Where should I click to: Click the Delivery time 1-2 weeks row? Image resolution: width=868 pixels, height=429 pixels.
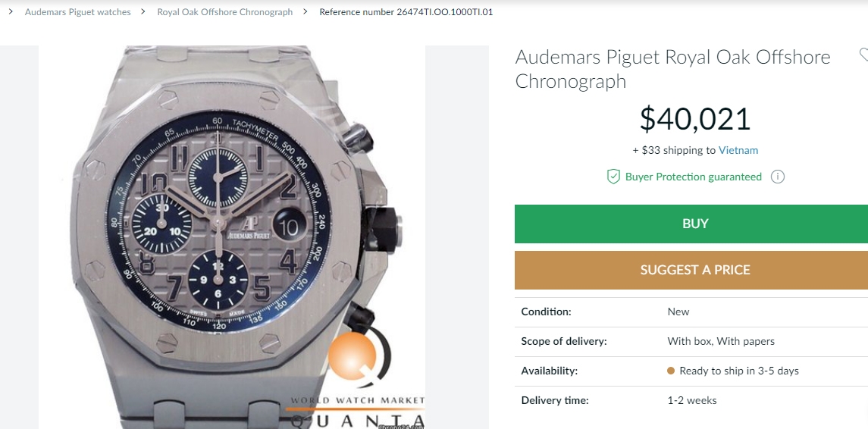point(690,400)
